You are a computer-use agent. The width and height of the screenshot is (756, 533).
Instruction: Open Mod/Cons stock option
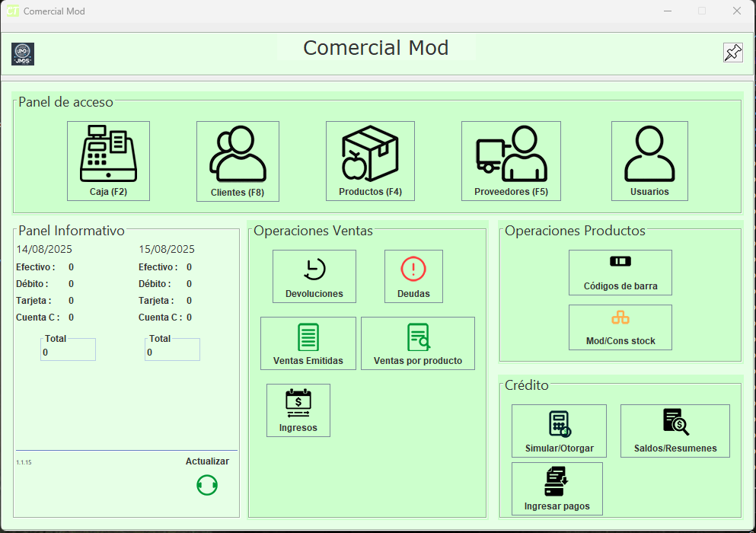[620, 327]
